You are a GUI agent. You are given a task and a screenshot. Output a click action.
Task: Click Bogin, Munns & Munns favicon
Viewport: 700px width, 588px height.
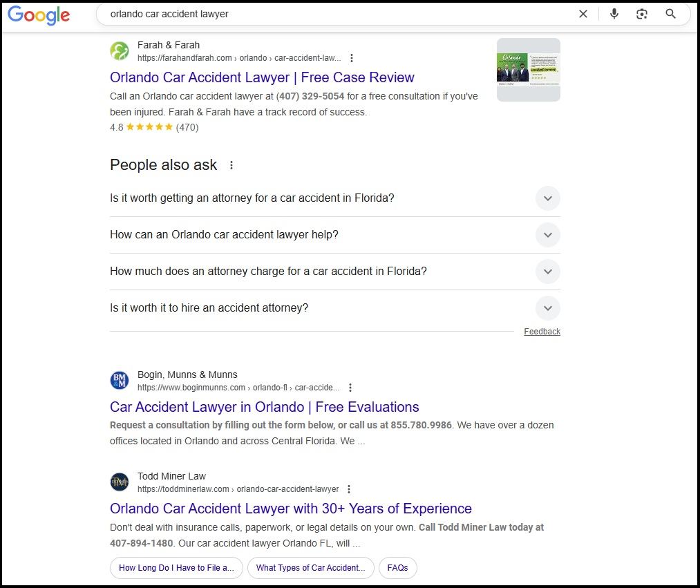(x=120, y=381)
